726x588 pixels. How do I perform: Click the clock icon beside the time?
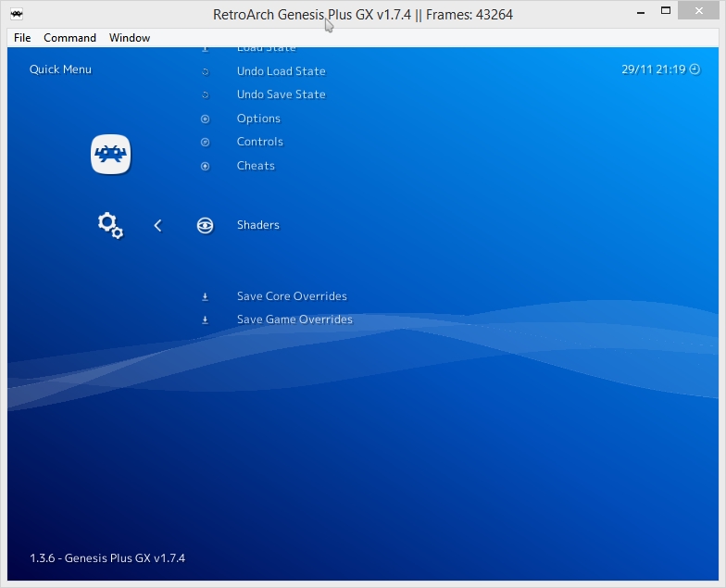tap(695, 69)
